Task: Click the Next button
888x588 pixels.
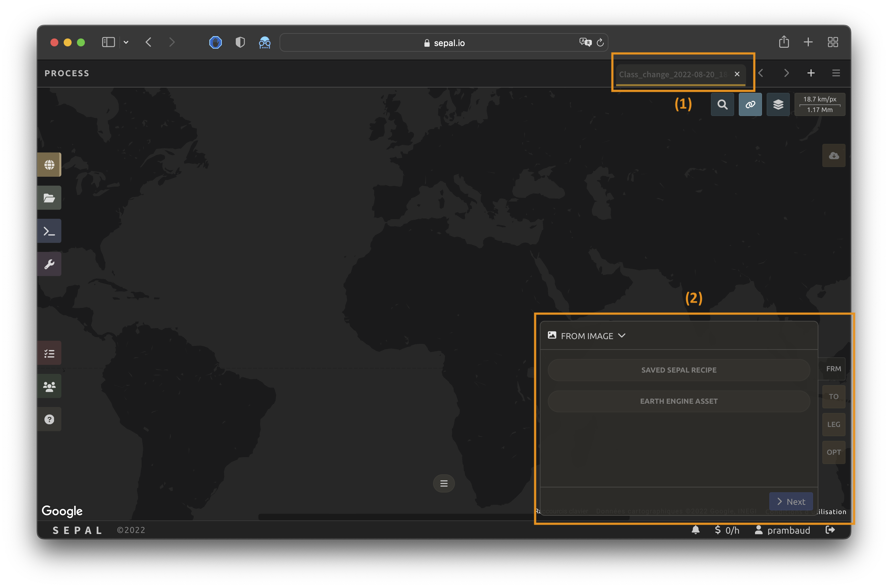Action: tap(791, 501)
